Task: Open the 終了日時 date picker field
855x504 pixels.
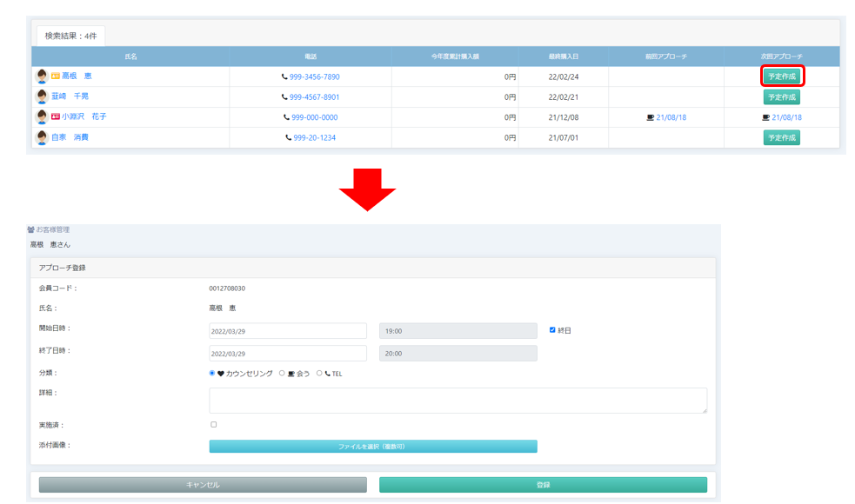Action: point(288,354)
